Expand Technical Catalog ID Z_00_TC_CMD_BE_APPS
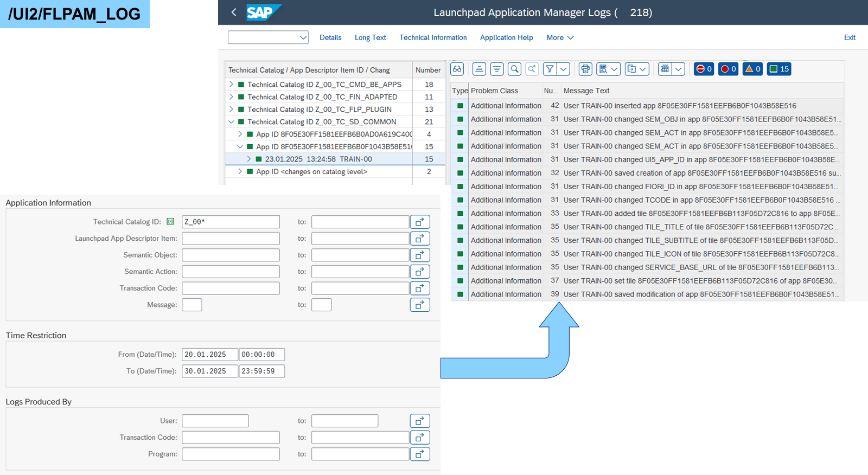The width and height of the screenshot is (868, 475). coord(232,84)
